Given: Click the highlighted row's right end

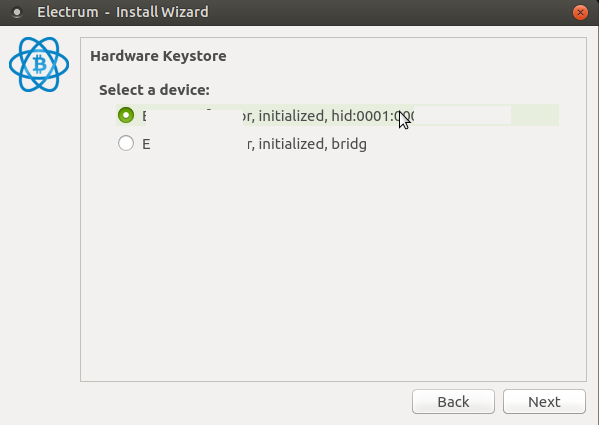Looking at the screenshot, I should 535,115.
